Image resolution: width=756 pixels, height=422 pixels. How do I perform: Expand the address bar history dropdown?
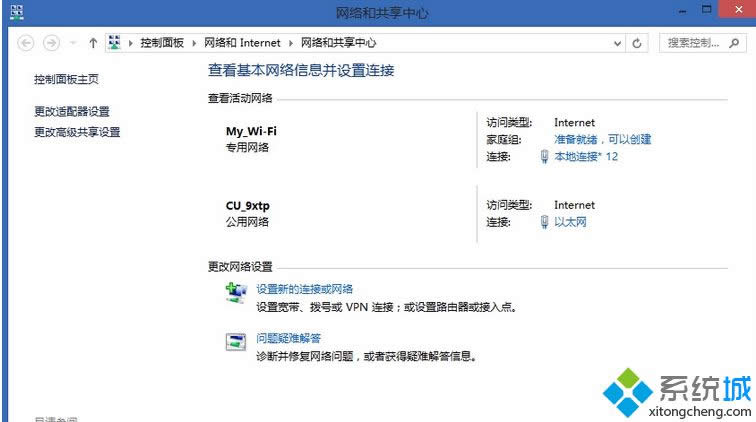pos(617,43)
